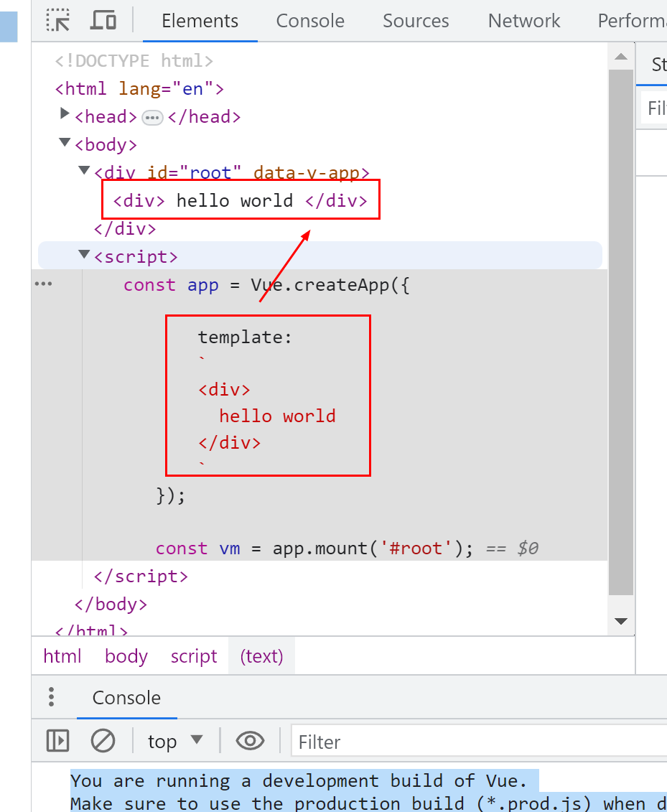
Task: Select the html lang="en" node
Action: (139, 89)
